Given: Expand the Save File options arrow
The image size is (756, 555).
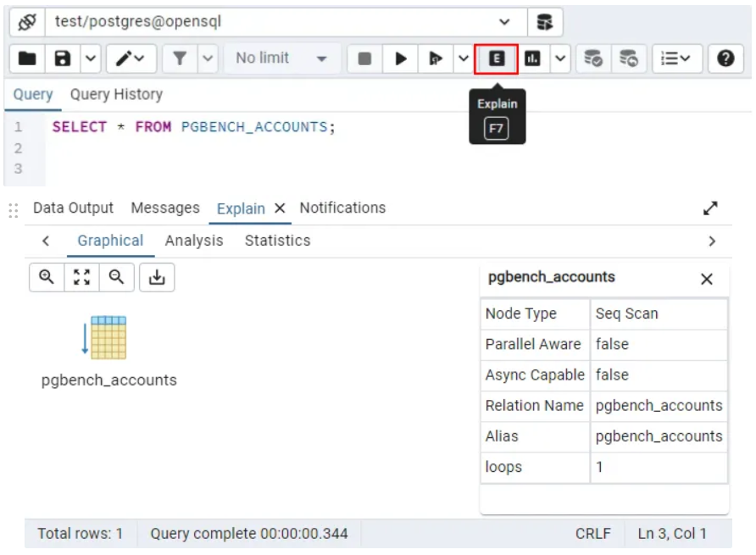Looking at the screenshot, I should pyautogui.click(x=91, y=58).
